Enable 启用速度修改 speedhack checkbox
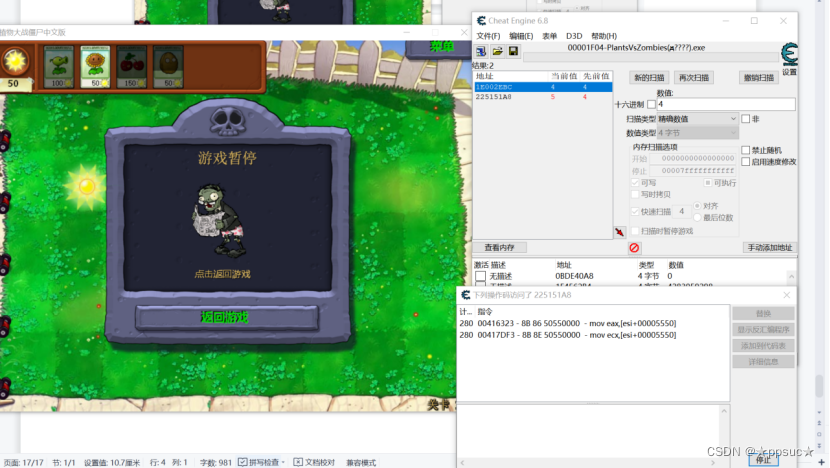830x468 pixels. tap(745, 161)
